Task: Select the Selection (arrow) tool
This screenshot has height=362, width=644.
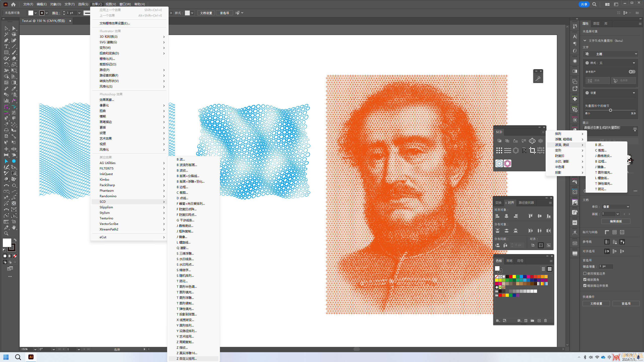Action: tap(6, 28)
